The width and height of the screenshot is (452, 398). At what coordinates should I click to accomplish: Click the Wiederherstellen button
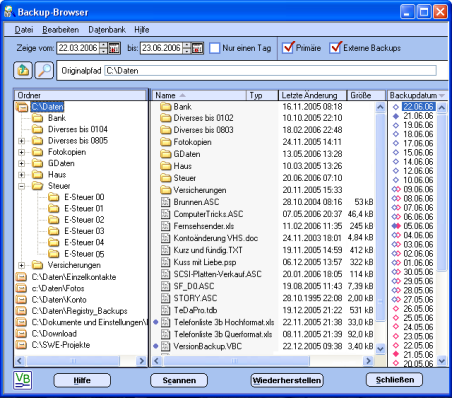[x=287, y=380]
